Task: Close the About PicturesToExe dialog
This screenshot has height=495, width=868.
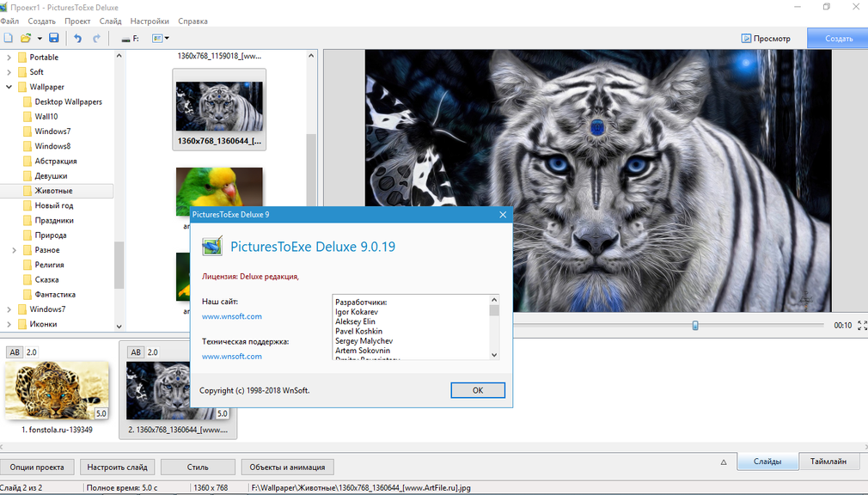Action: [x=503, y=215]
